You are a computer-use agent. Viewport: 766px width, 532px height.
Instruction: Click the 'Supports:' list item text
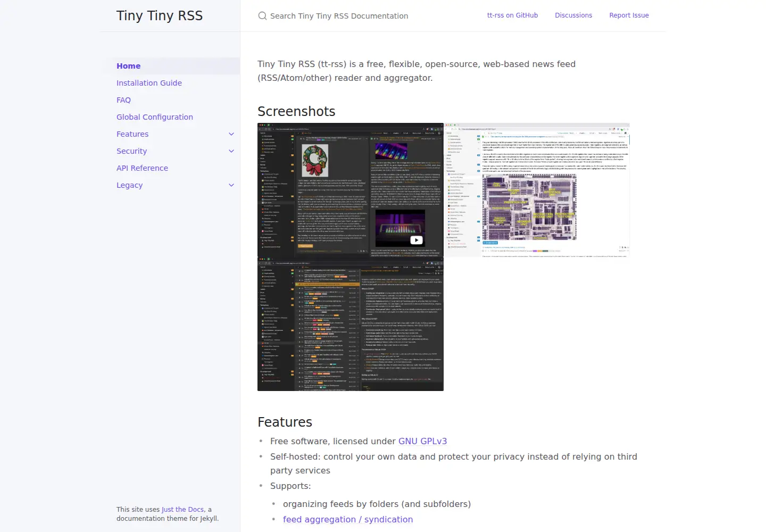point(290,486)
